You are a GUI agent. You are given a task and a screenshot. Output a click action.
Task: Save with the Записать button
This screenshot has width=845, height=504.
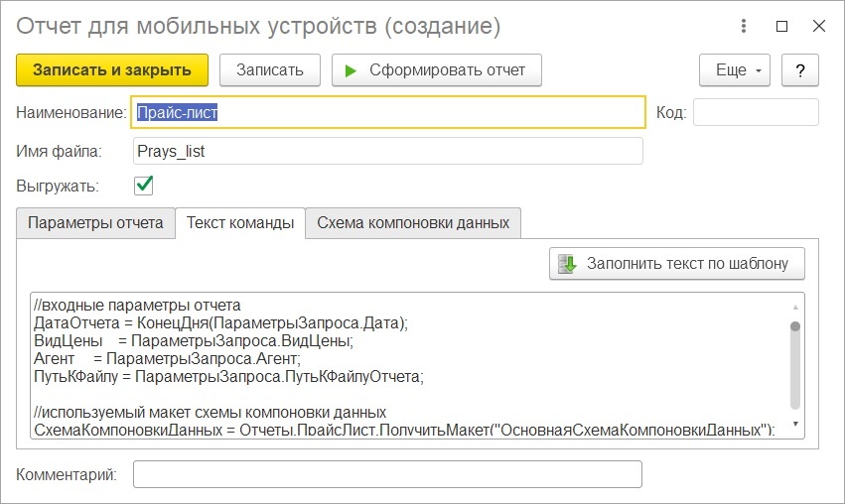tap(270, 70)
